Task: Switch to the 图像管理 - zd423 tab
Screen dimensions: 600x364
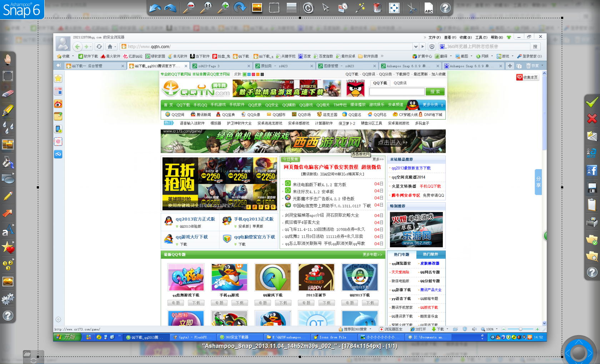Action: tap(347, 66)
